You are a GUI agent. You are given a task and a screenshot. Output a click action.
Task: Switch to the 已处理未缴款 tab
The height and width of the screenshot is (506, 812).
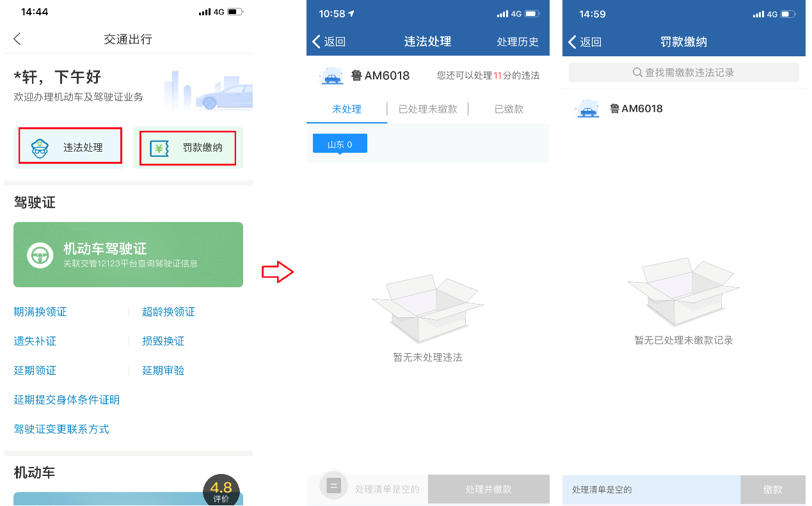(427, 109)
